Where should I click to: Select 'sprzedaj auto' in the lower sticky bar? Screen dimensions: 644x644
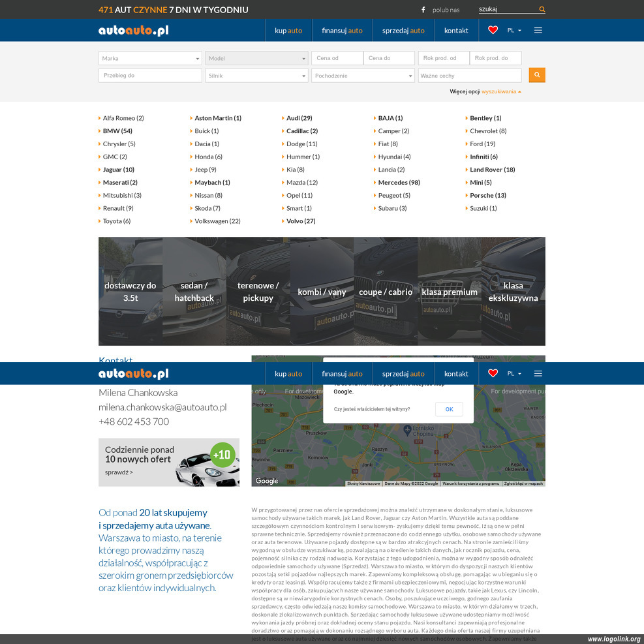[x=403, y=374]
